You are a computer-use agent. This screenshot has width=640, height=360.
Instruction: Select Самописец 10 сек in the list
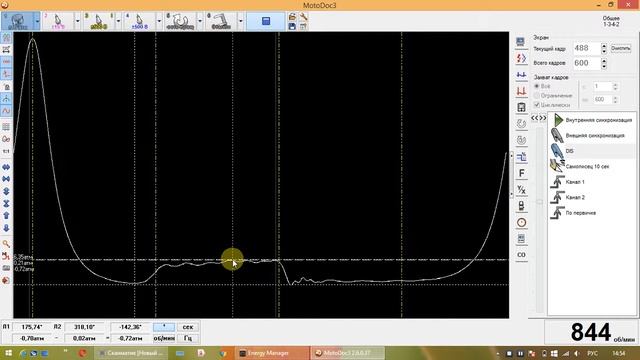coord(592,167)
